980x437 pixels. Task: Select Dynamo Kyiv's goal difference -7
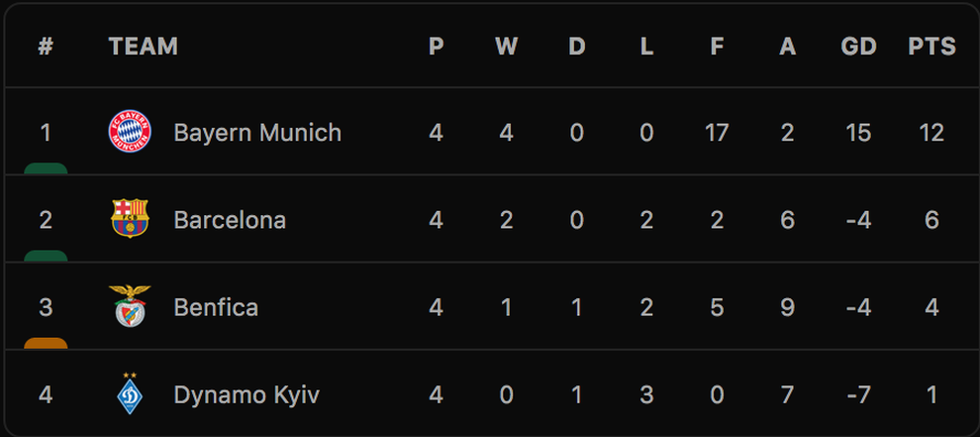859,395
